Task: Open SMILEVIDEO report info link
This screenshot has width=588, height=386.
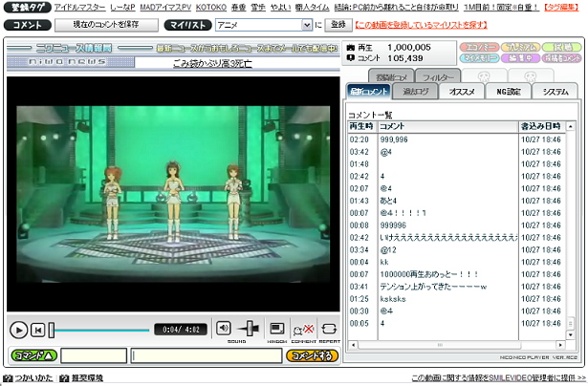Action: (498, 377)
